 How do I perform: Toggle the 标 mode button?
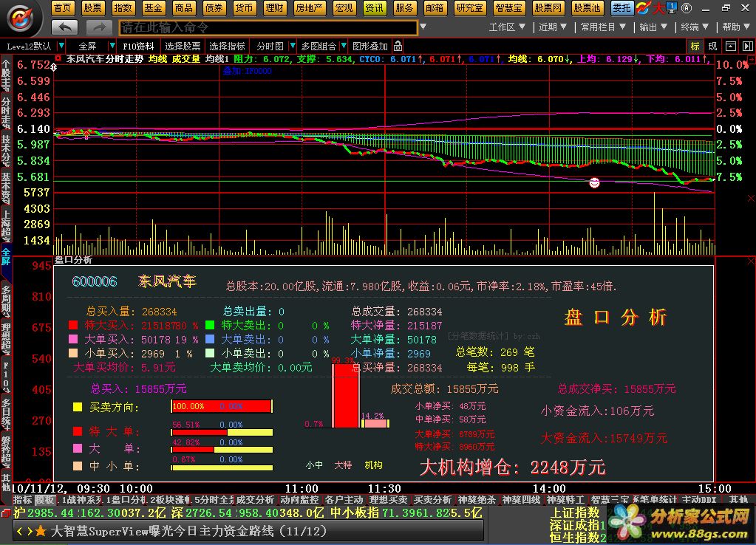pyautogui.click(x=695, y=47)
